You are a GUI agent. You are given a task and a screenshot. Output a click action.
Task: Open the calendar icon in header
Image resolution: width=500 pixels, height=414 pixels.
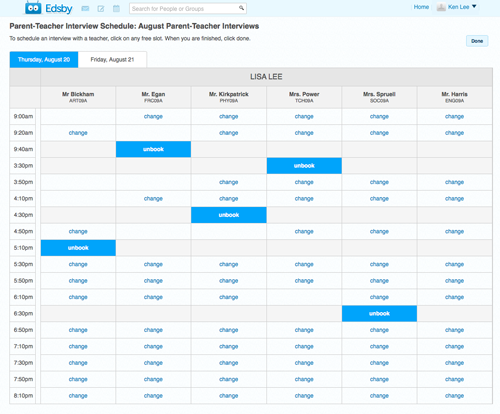tap(116, 9)
